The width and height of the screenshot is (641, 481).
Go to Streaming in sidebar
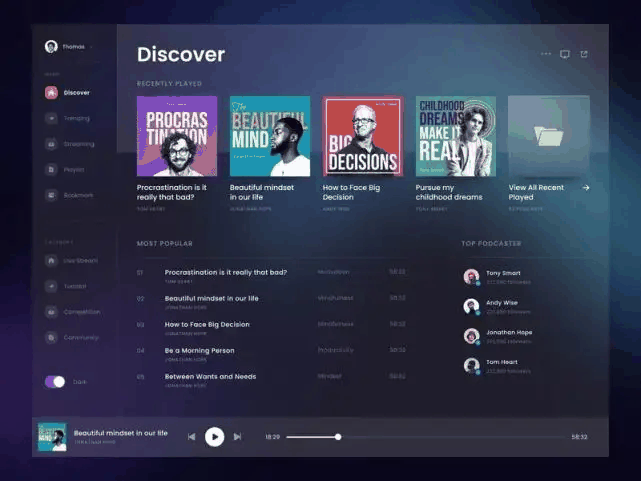click(51, 144)
